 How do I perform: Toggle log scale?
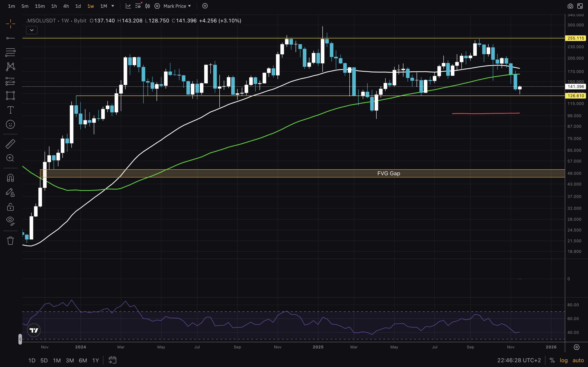pyautogui.click(x=564, y=360)
